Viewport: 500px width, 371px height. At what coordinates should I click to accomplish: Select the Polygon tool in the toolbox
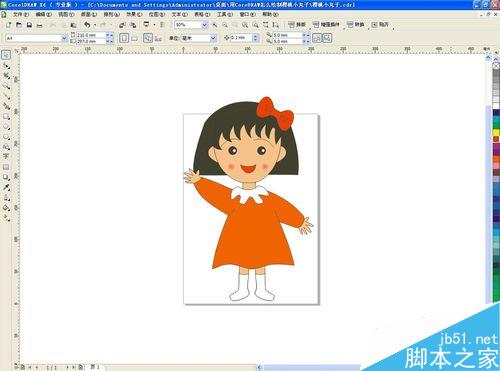(x=6, y=137)
